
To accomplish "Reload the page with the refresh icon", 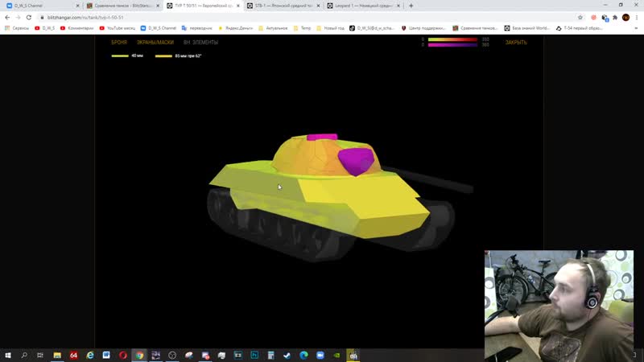I will point(29,17).
